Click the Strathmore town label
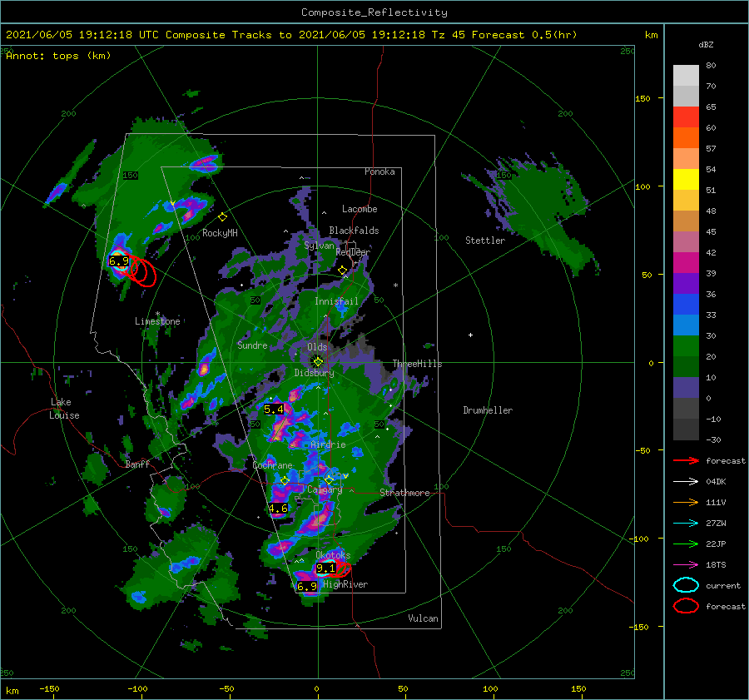 (x=404, y=493)
